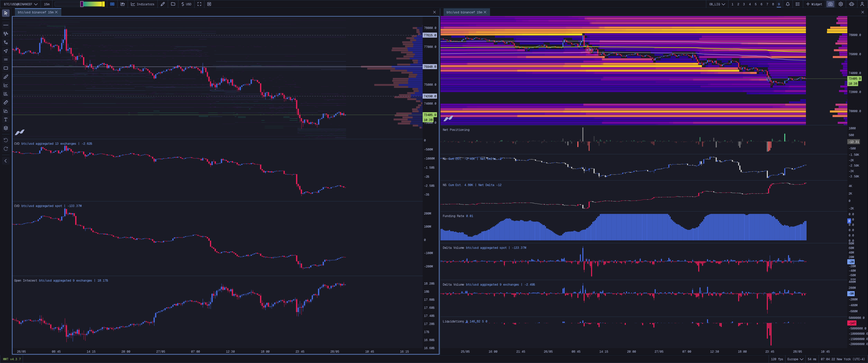Select the cursor pointer tool
This screenshot has width=868, height=363.
point(6,13)
